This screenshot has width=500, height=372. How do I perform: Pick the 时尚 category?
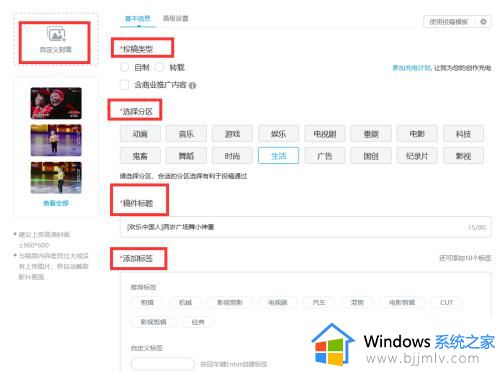click(x=232, y=156)
